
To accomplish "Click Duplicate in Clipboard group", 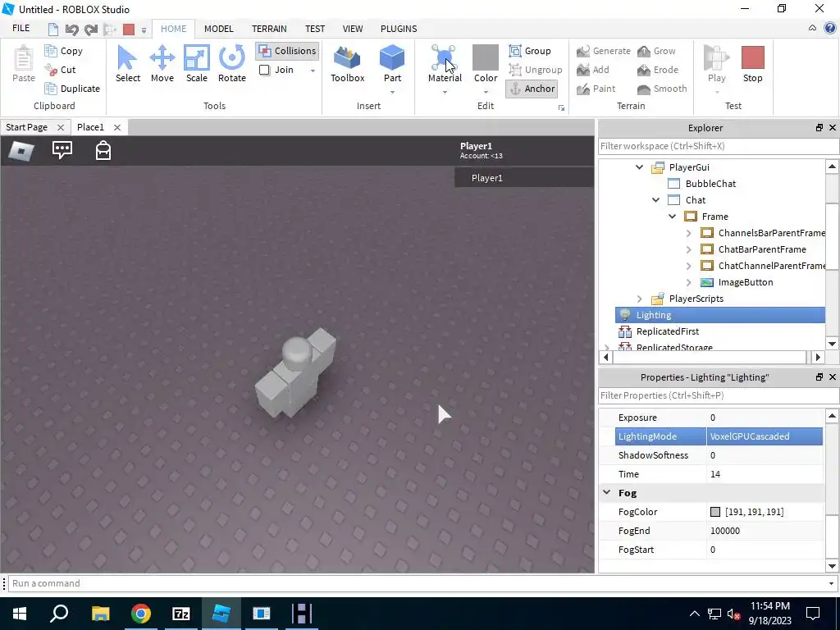I will [72, 89].
